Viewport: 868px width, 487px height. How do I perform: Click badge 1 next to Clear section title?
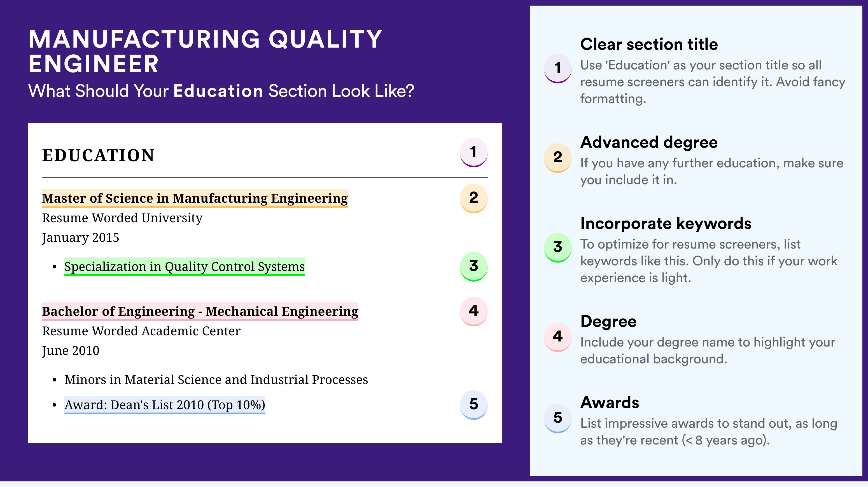point(558,68)
